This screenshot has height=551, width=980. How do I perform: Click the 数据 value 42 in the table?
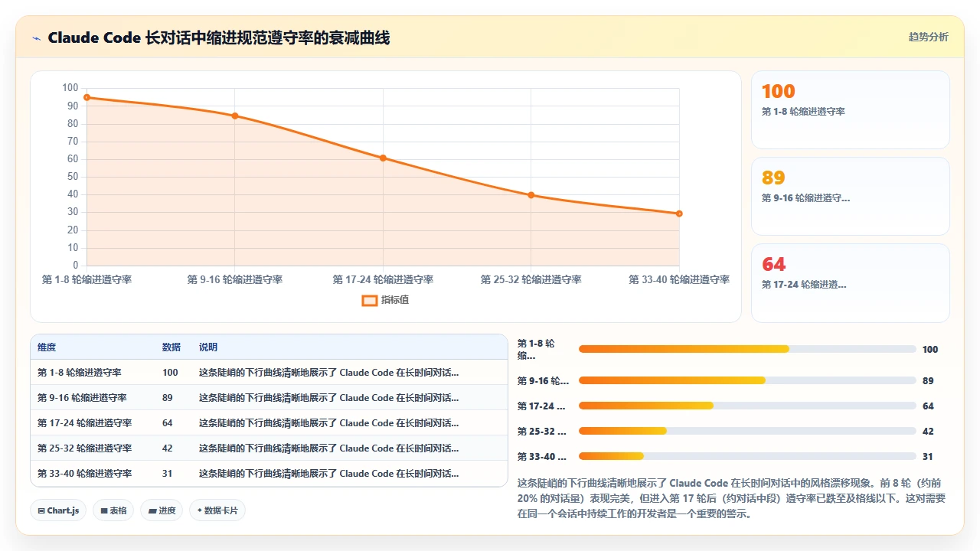click(x=168, y=448)
